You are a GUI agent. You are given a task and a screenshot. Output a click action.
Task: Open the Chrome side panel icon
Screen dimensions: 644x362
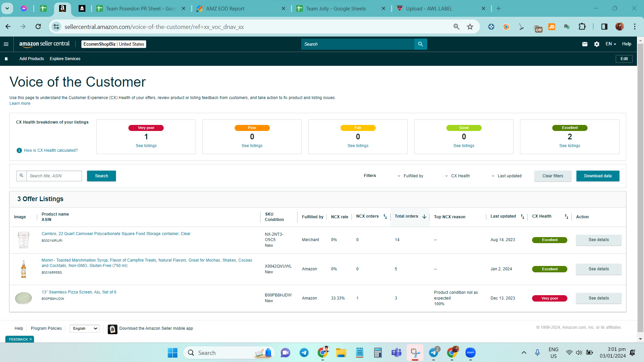click(604, 27)
